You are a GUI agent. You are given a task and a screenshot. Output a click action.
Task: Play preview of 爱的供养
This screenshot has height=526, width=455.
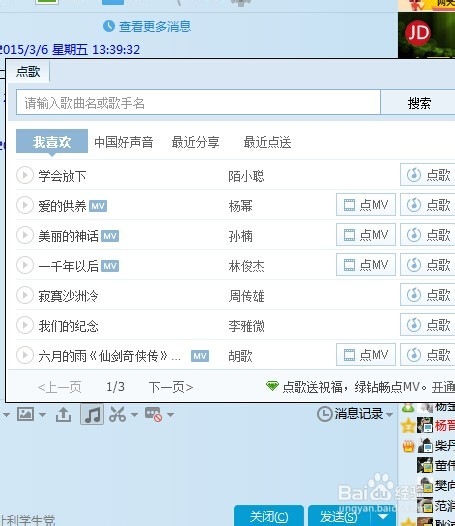[25, 205]
